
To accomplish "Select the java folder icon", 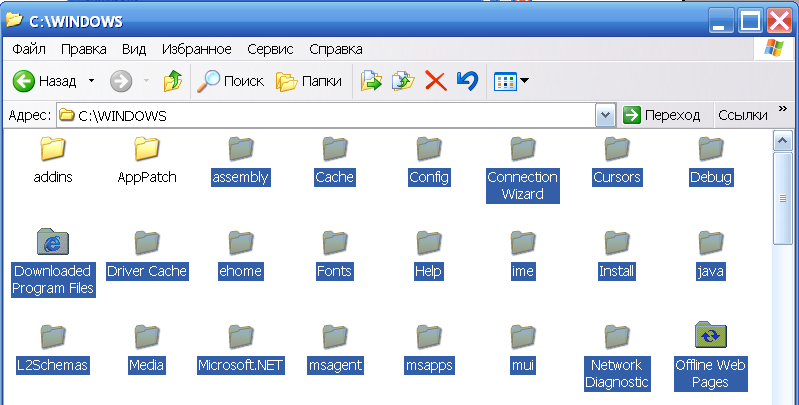I will [x=711, y=242].
